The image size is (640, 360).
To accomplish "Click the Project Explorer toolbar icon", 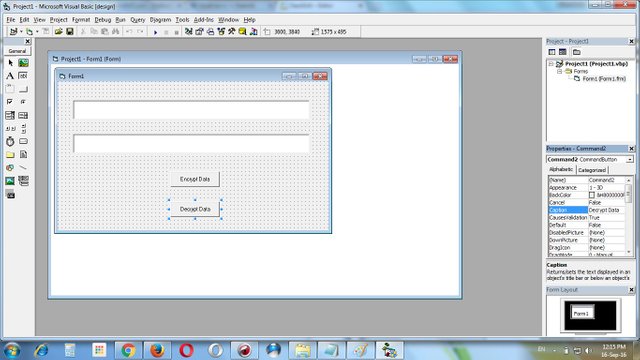I will (189, 31).
